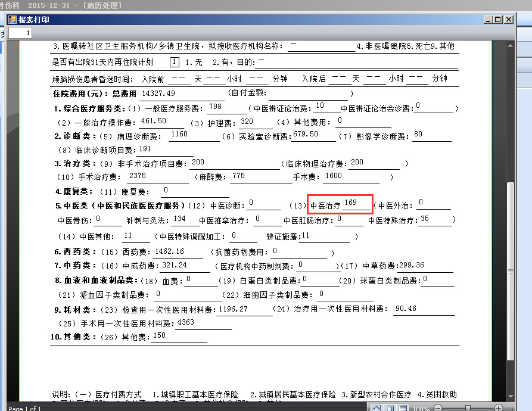Click the 一般治疗操作费 value 461.50

(154, 121)
